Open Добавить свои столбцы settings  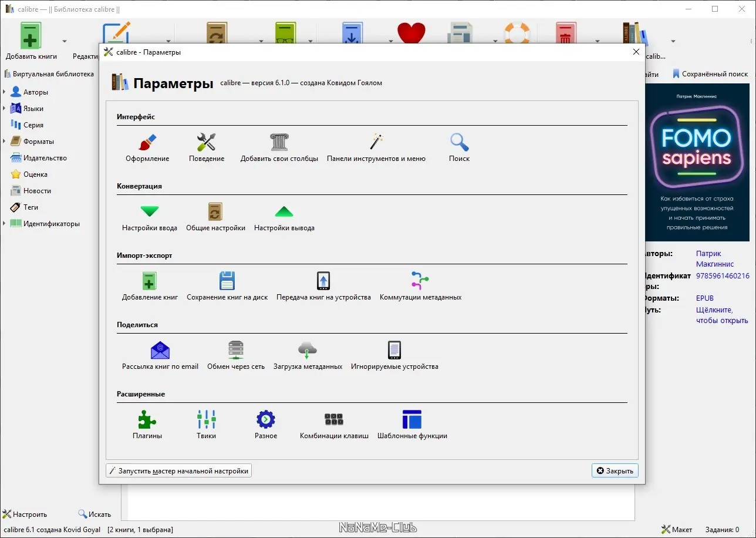pos(279,148)
